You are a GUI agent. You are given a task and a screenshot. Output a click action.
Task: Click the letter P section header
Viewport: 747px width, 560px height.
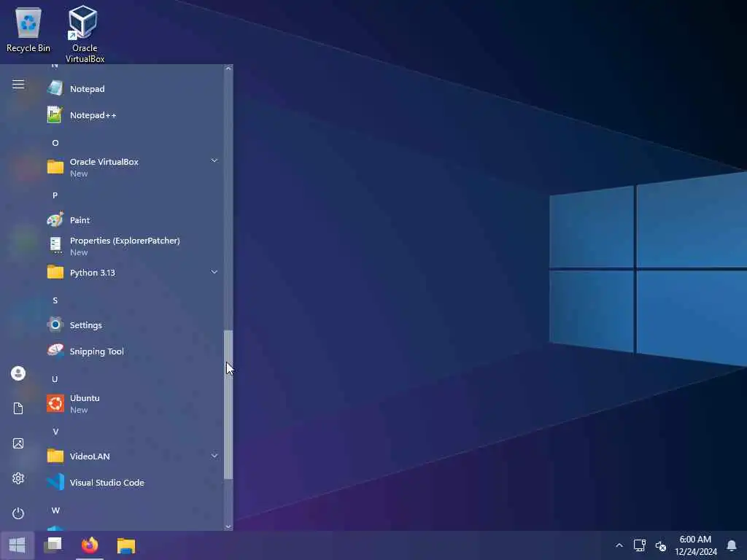[x=55, y=195]
